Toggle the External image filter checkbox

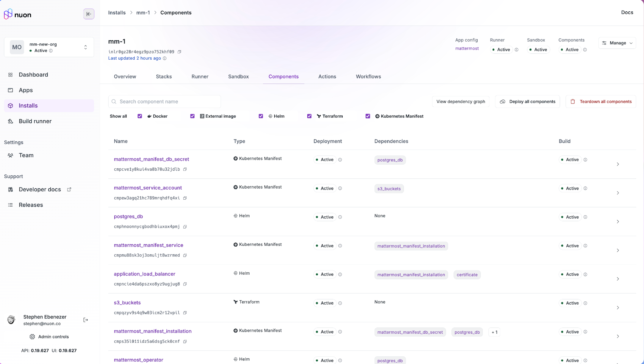point(192,116)
